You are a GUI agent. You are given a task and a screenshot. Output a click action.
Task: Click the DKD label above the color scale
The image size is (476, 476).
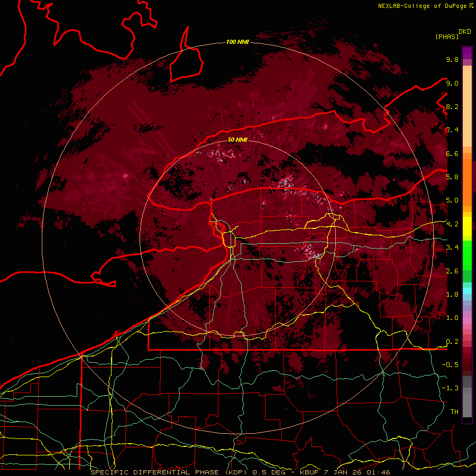[x=465, y=31]
